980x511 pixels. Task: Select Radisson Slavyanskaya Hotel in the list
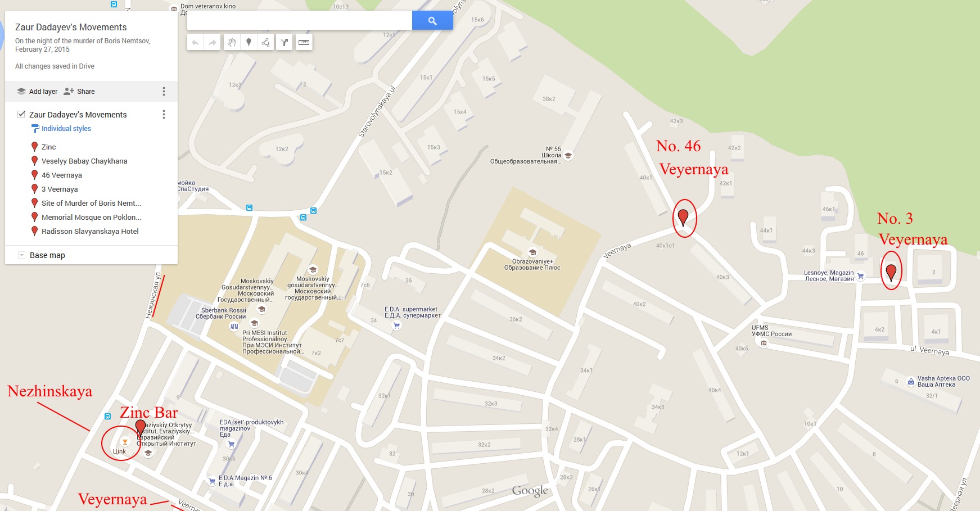click(x=90, y=231)
